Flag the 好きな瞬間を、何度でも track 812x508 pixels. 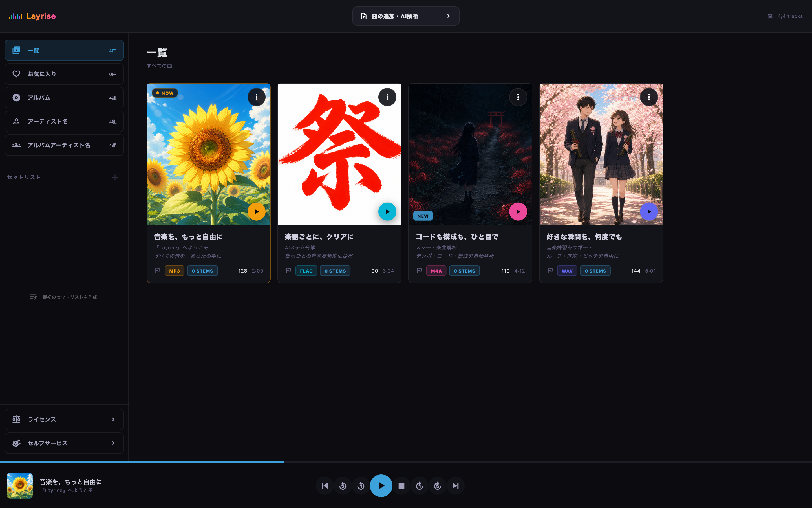[x=550, y=270]
